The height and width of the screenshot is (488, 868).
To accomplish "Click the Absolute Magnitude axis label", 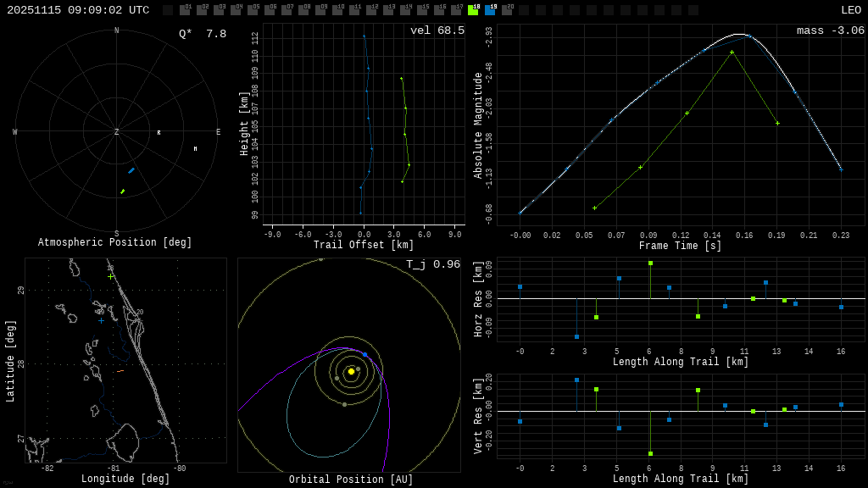I will click(x=478, y=125).
